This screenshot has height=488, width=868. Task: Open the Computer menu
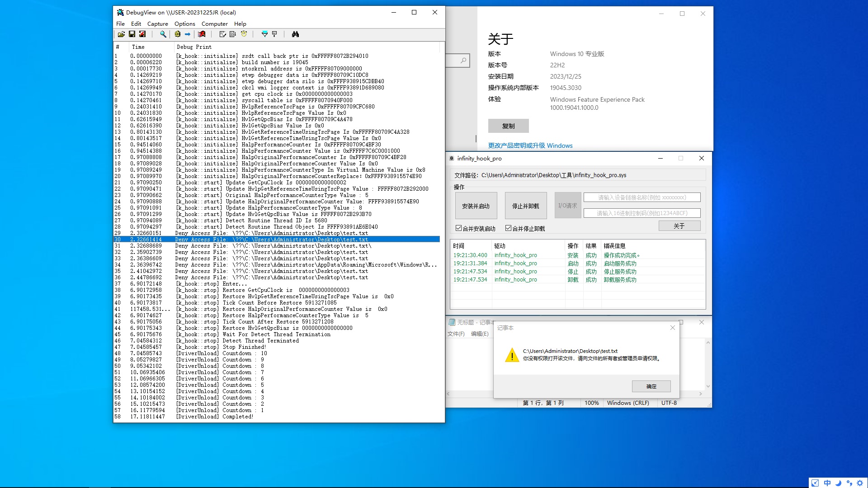214,24
